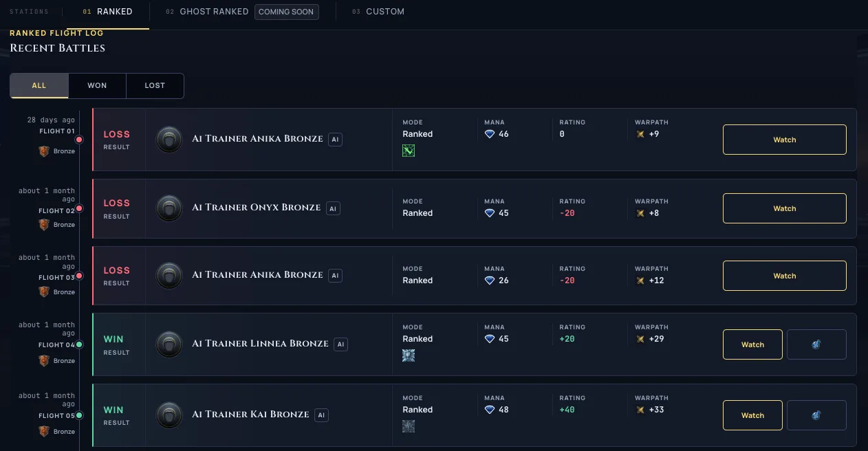Image resolution: width=868 pixels, height=451 pixels.
Task: Click the Coming Soon badge
Action: [x=286, y=12]
